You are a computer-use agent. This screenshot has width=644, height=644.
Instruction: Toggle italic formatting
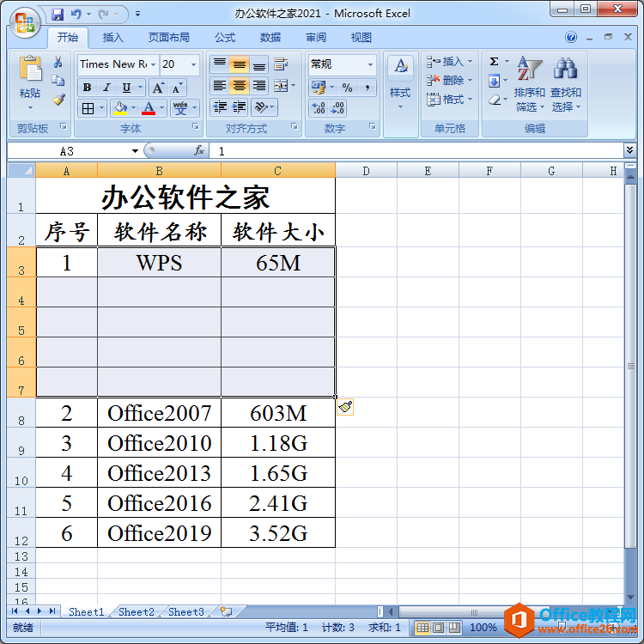106,88
